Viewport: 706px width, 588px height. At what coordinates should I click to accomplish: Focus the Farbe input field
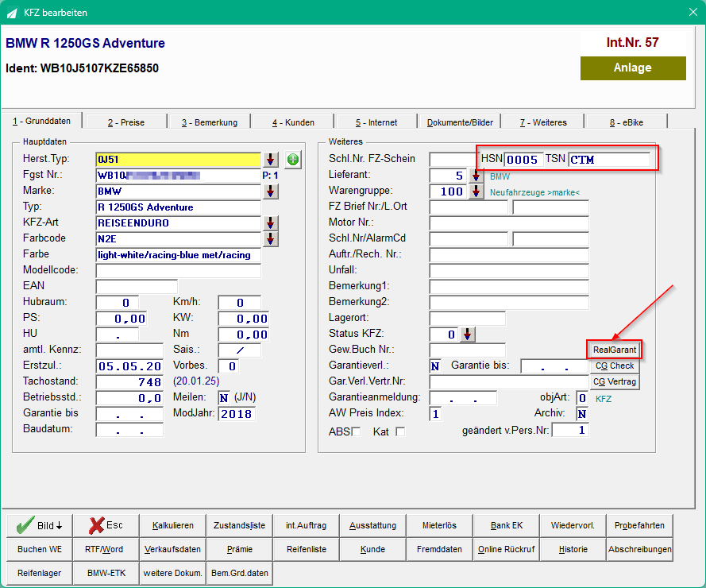click(179, 255)
